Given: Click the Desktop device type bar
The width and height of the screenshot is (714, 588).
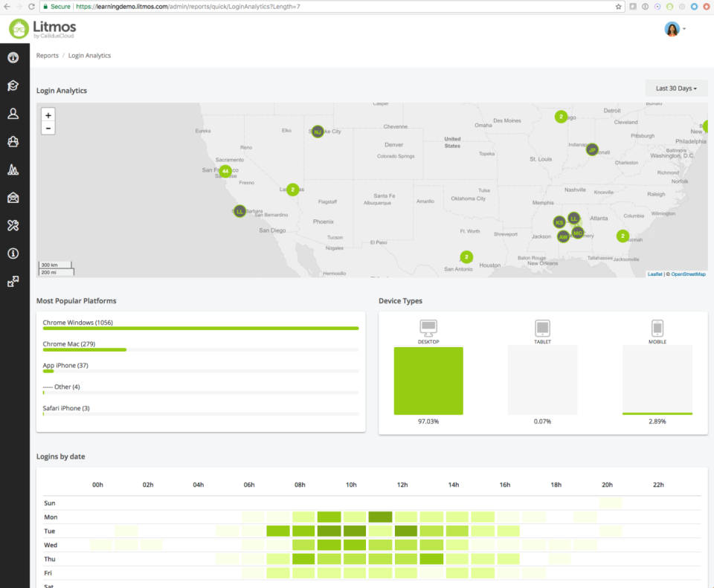Looking at the screenshot, I should pyautogui.click(x=428, y=381).
